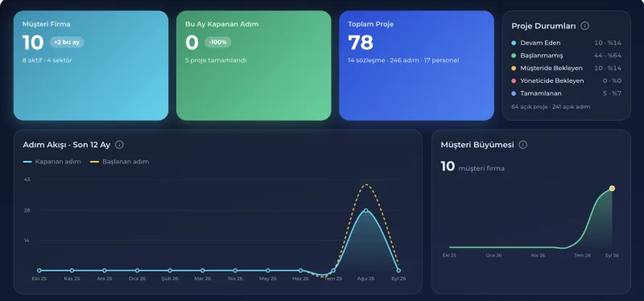Screen dimensions: 644x301
Task: Open info icon beside Müşteri Büyümesi
Action: coord(522,145)
